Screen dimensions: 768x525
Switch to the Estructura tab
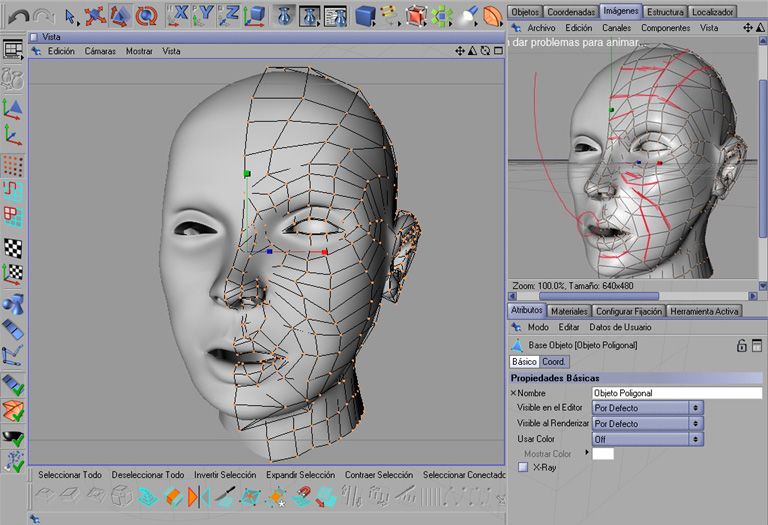click(x=665, y=12)
